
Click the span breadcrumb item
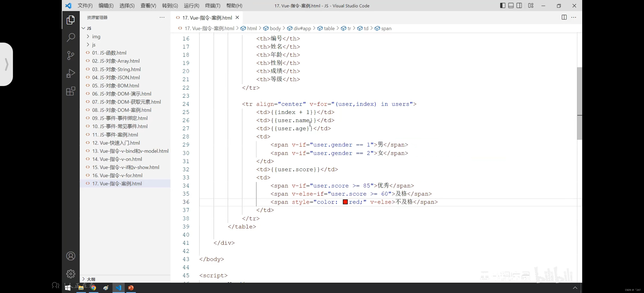click(383, 28)
